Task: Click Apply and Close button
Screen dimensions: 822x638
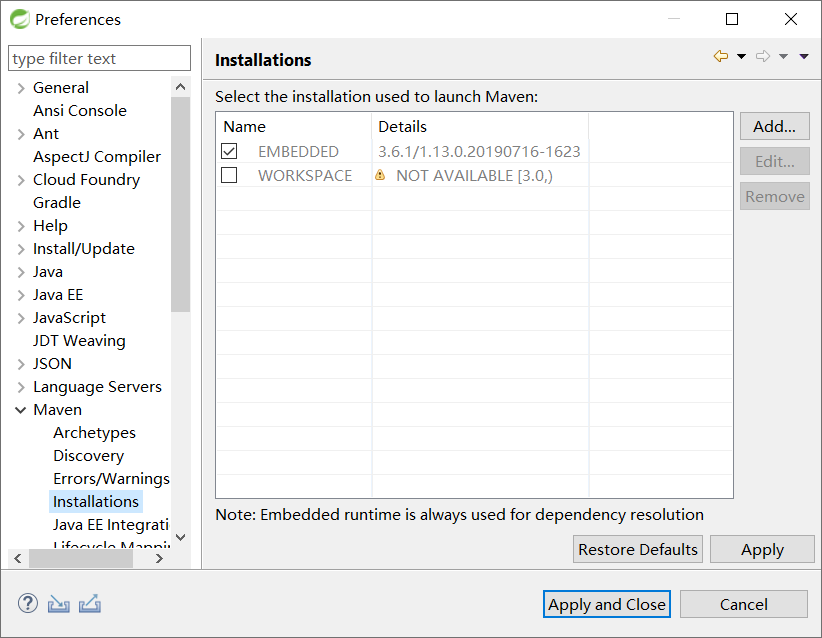Action: [607, 604]
